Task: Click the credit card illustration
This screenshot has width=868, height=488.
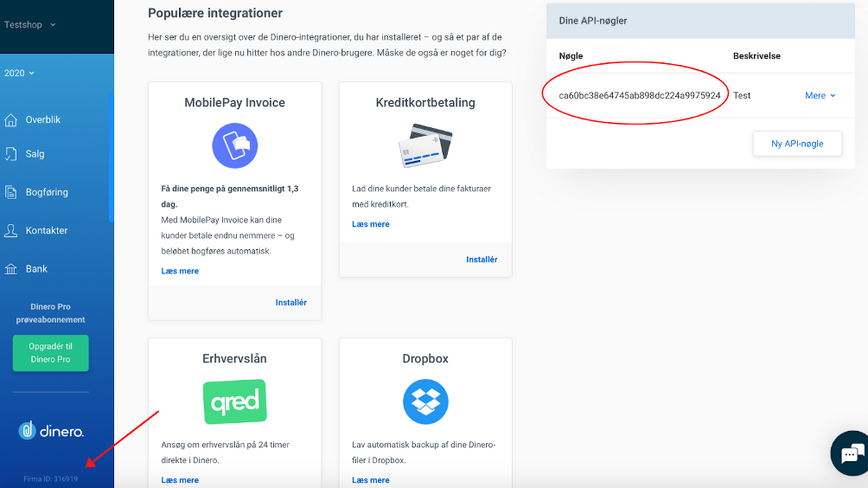Action: pyautogui.click(x=425, y=145)
